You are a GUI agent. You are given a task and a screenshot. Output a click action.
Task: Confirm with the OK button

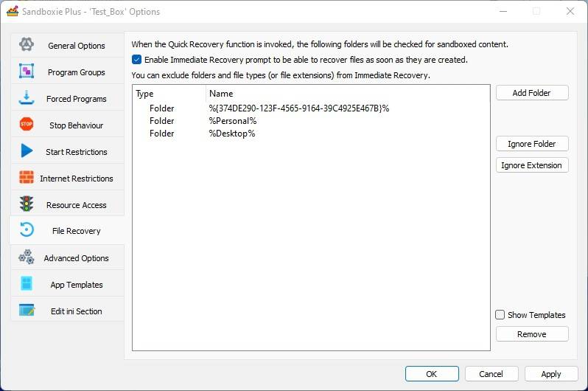click(x=432, y=374)
